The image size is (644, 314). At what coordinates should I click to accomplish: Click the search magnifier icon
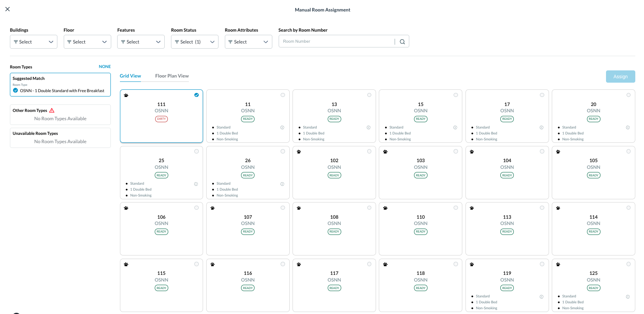(402, 42)
